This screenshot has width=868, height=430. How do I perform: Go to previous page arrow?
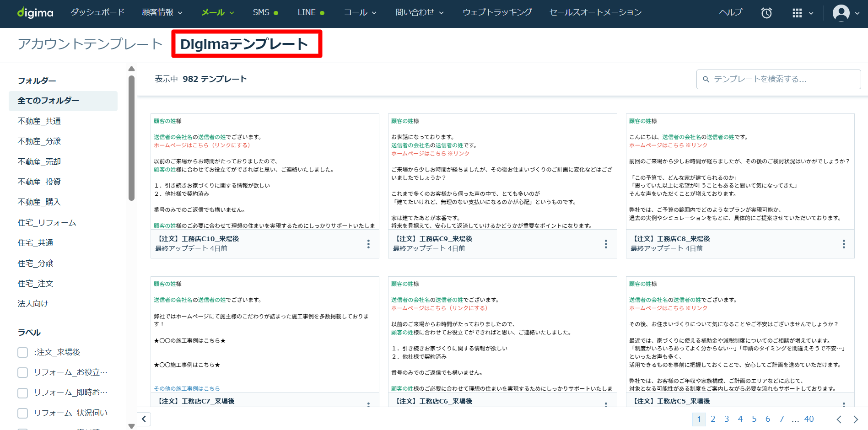coord(839,419)
